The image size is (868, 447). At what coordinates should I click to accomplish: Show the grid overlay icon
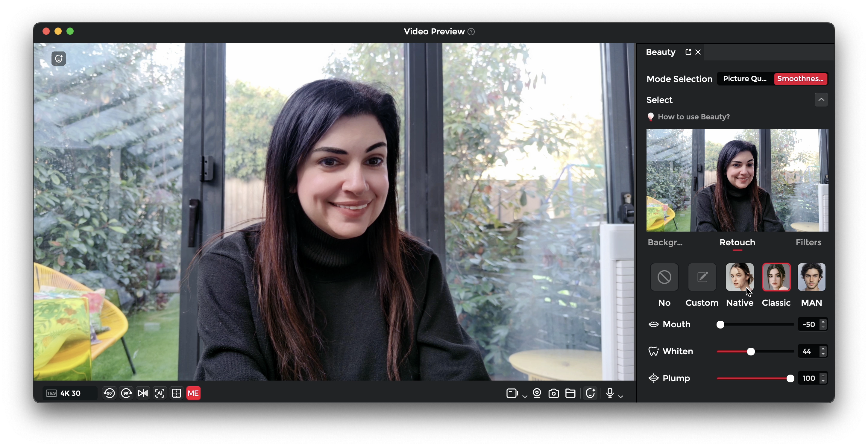tap(177, 393)
